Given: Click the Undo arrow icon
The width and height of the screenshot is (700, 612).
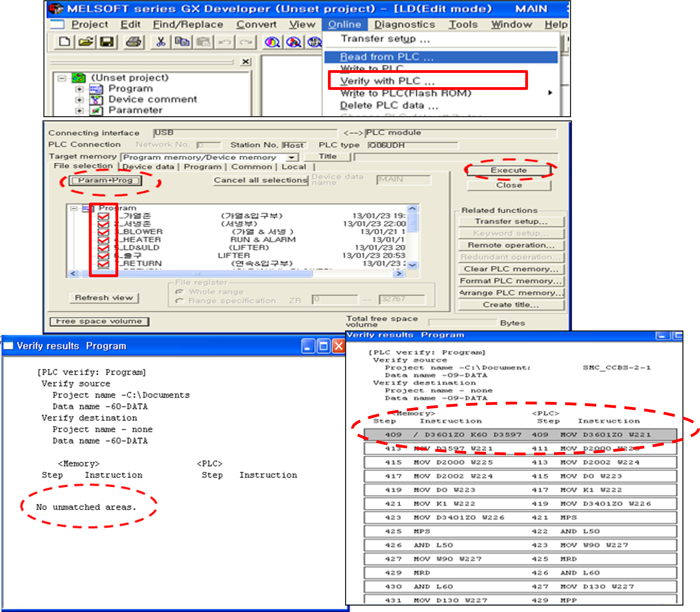Looking at the screenshot, I should pyautogui.click(x=224, y=42).
